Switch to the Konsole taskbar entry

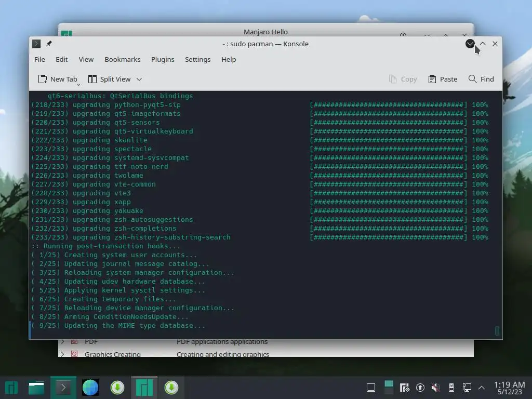click(x=63, y=388)
